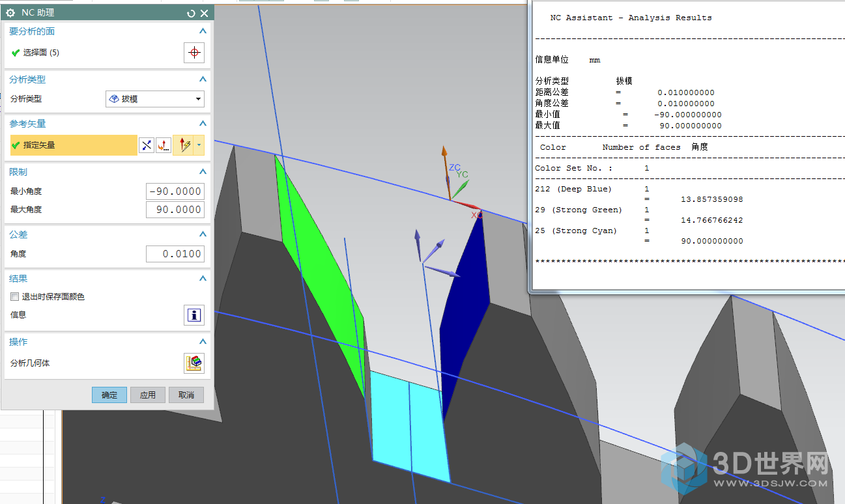Click the YC axis label
The width and height of the screenshot is (845, 504).
[x=463, y=175]
